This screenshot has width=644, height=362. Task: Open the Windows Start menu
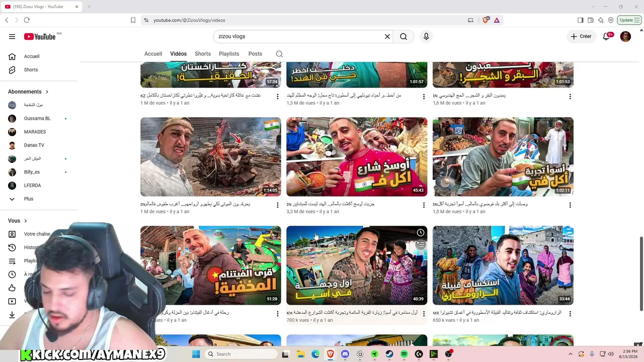click(x=196, y=354)
